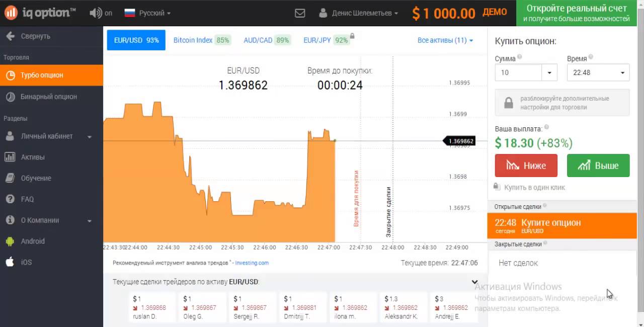Click the 22:48 Купите опцион entry
644x327 pixels.
[x=562, y=225]
